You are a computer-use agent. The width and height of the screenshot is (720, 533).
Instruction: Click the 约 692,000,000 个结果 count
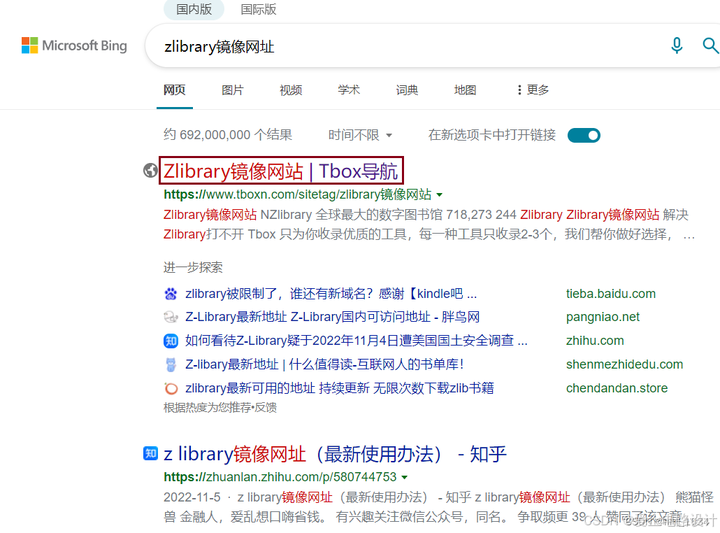point(228,135)
